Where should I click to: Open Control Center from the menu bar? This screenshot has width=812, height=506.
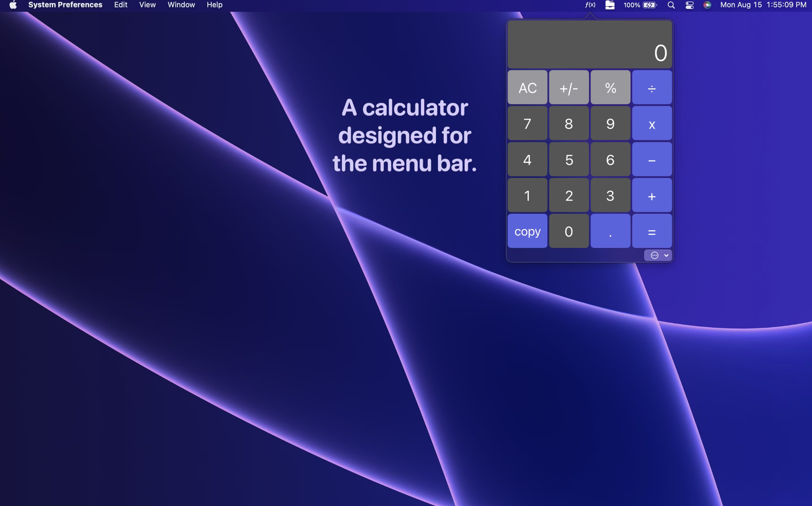[x=690, y=5]
